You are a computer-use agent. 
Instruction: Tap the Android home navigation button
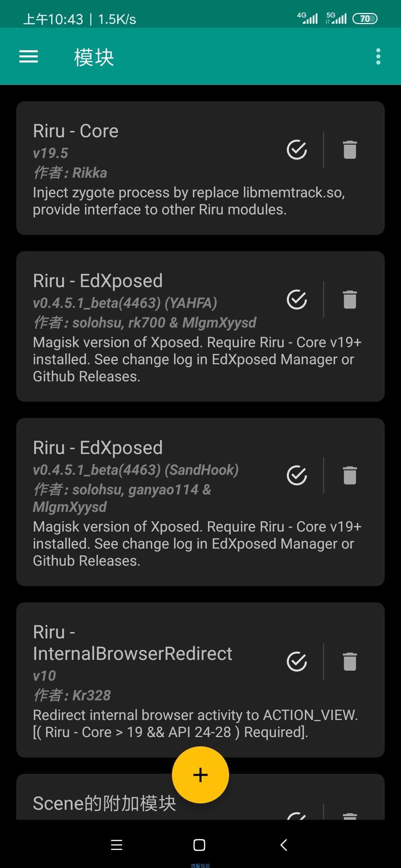[x=199, y=845]
